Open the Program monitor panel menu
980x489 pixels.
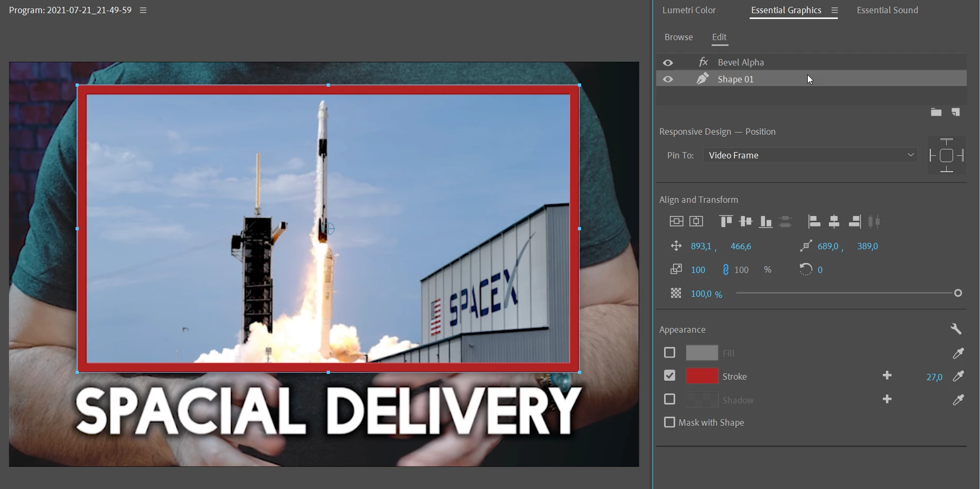(x=143, y=10)
